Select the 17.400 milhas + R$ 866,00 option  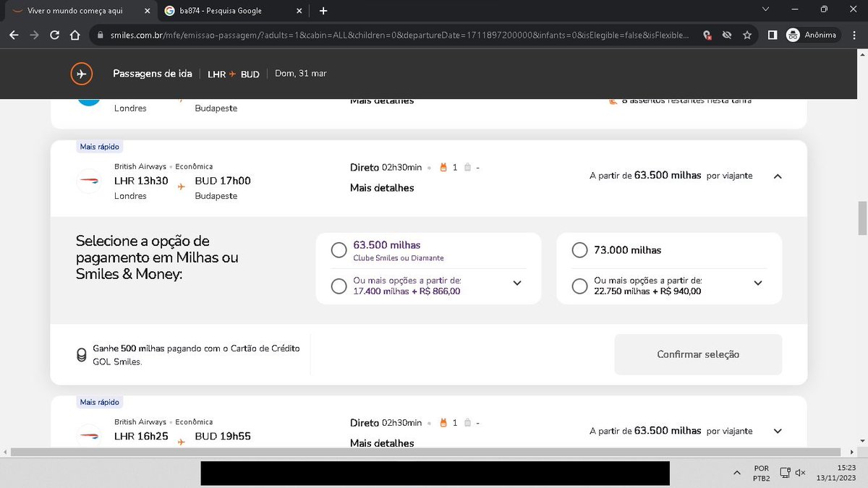click(339, 286)
